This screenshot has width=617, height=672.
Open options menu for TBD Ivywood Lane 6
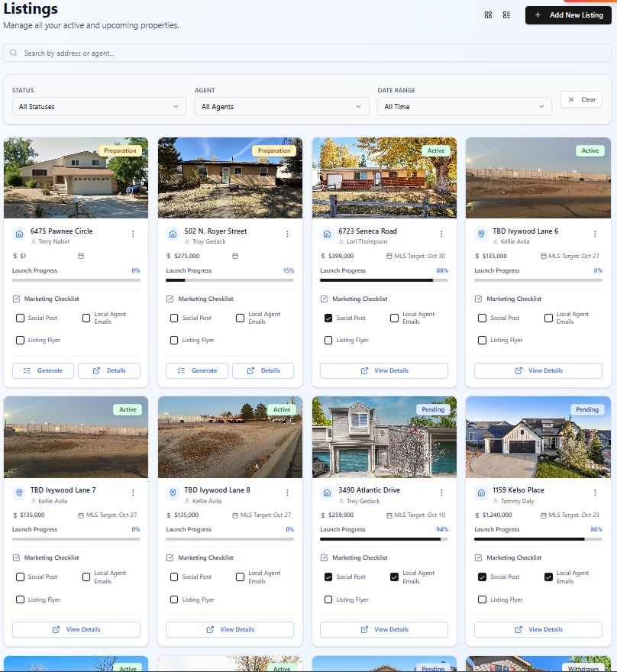click(595, 234)
